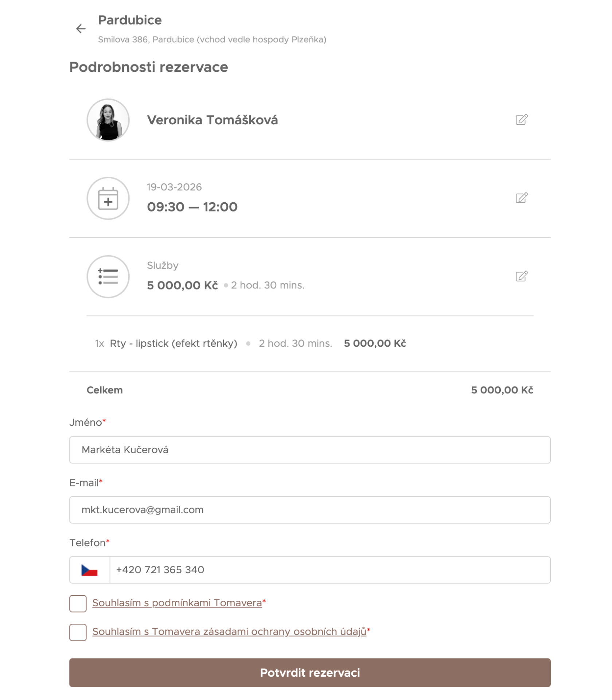Edit the selected specialist Veronika Tomášková
612x700 pixels.
pyautogui.click(x=521, y=120)
